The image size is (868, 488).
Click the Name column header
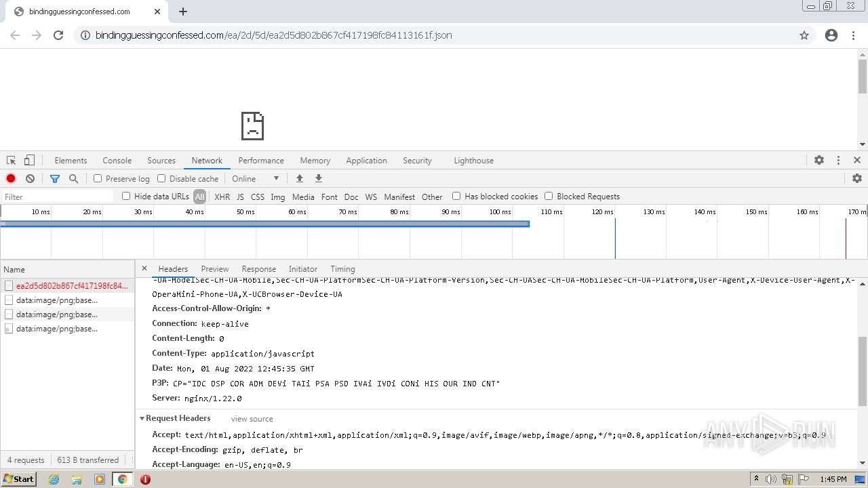(68, 269)
